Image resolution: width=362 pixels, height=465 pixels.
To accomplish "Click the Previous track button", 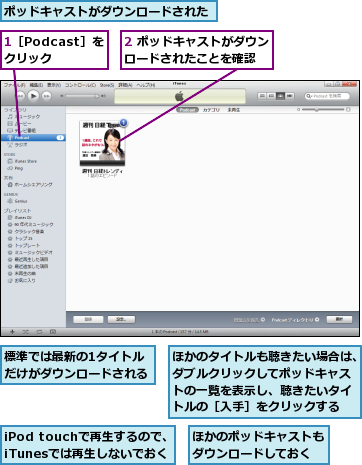I will click(21, 96).
